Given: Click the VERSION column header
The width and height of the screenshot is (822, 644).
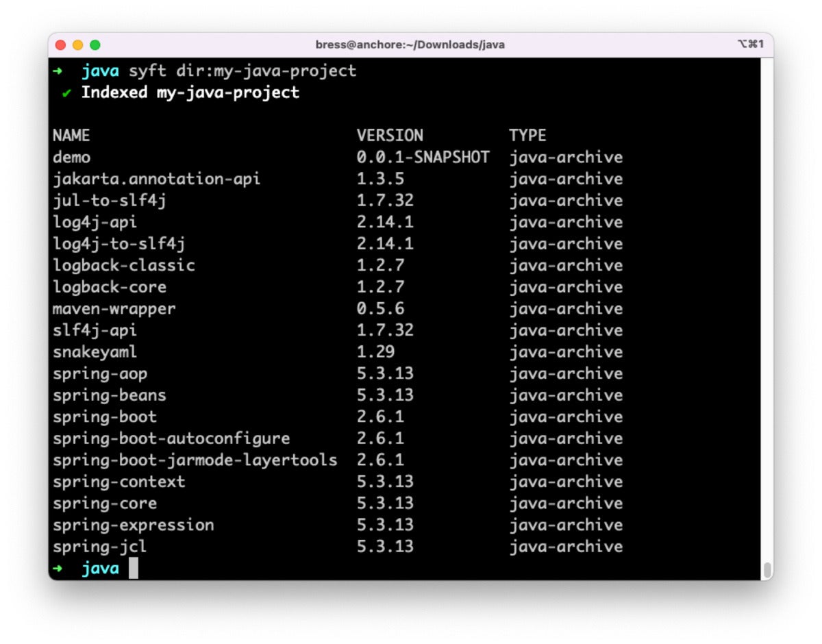Looking at the screenshot, I should (390, 136).
